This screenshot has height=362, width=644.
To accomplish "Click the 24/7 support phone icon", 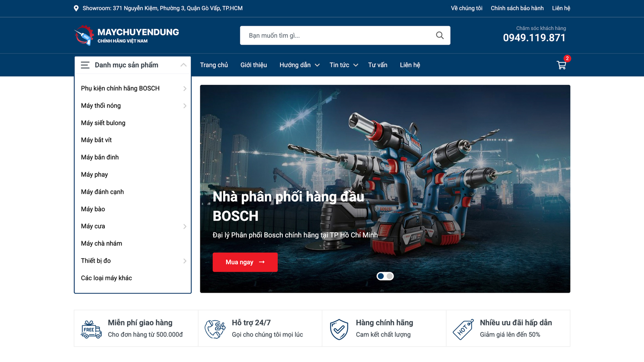I will pos(215,329).
